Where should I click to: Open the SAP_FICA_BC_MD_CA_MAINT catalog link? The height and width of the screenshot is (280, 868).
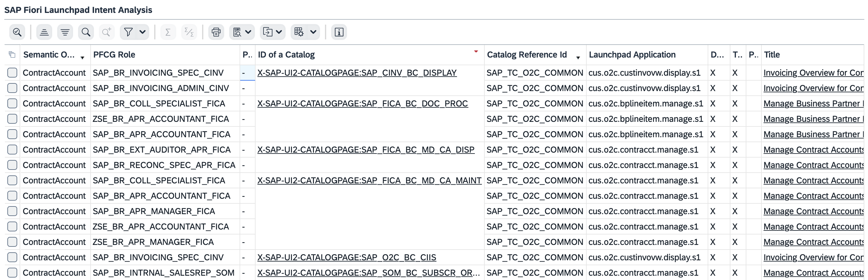tap(369, 180)
